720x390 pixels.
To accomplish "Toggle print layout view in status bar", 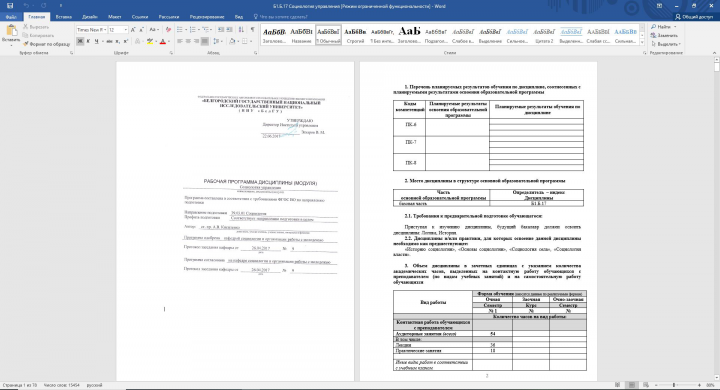I will [632, 385].
